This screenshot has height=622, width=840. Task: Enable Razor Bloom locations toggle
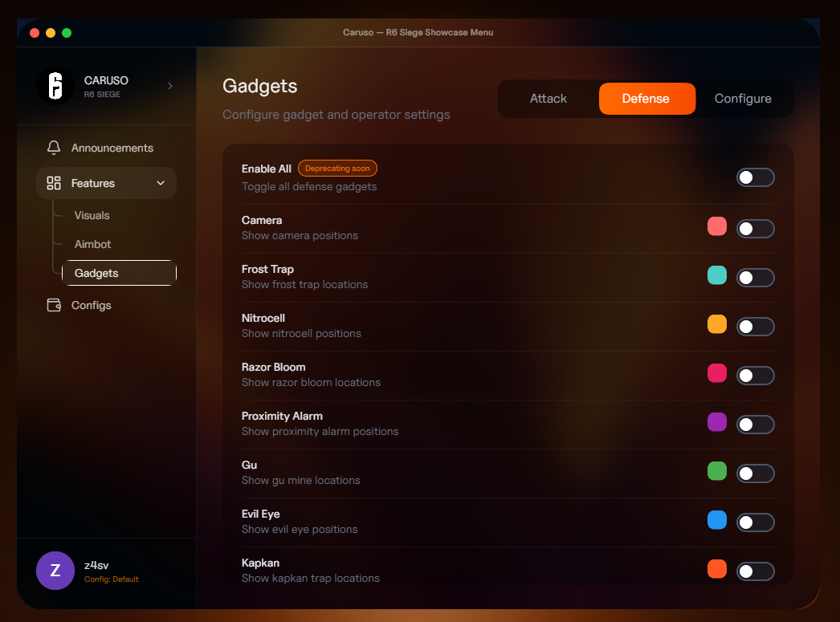tap(756, 376)
